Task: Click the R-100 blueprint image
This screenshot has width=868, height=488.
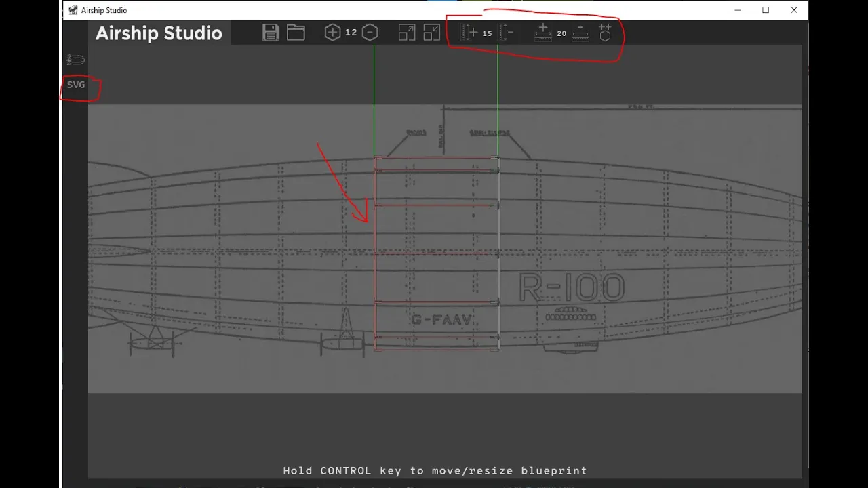Action: click(445, 248)
